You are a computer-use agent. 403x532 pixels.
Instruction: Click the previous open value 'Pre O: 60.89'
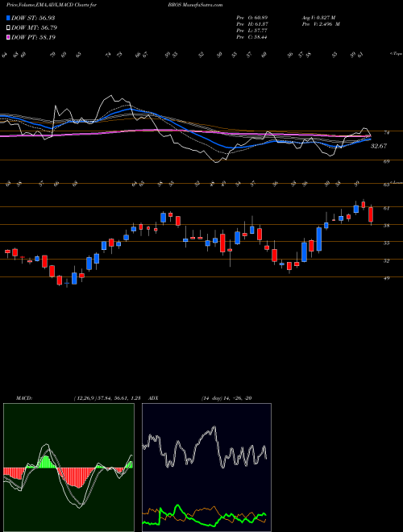(x=252, y=18)
